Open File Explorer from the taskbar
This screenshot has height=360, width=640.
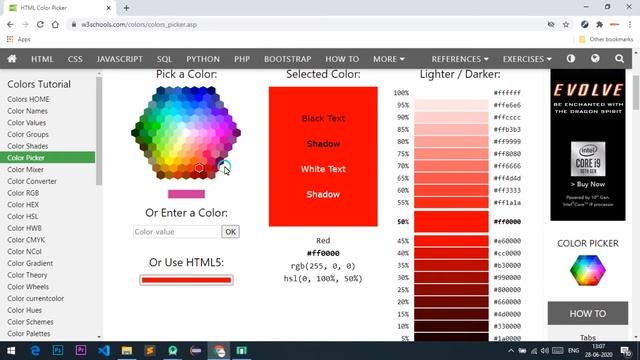tap(127, 351)
